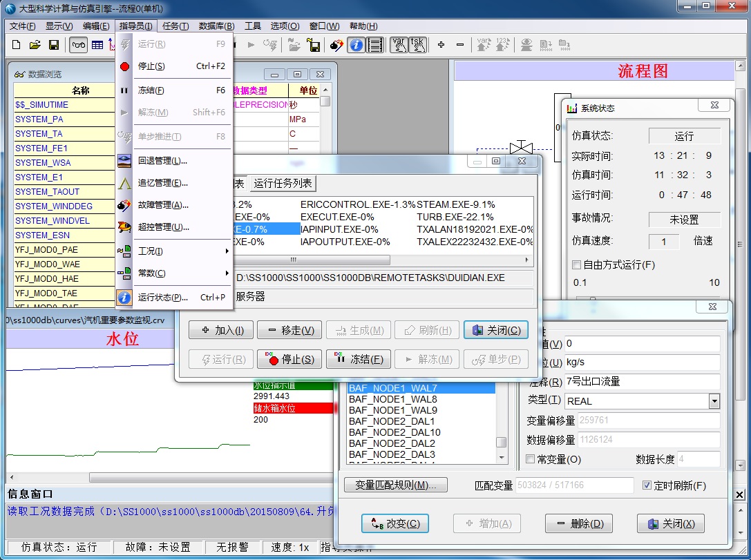
Task: Click the Open folder toolbar icon
Action: point(35,45)
